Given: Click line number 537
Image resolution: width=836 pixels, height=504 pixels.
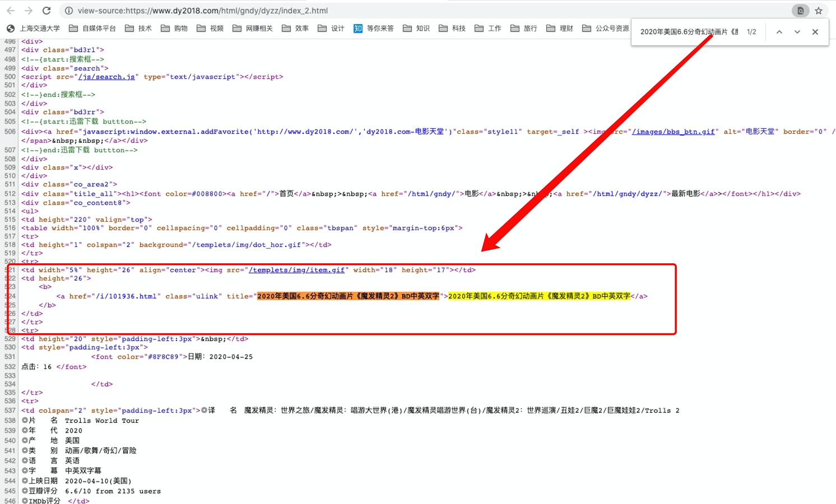Looking at the screenshot, I should coord(10,410).
